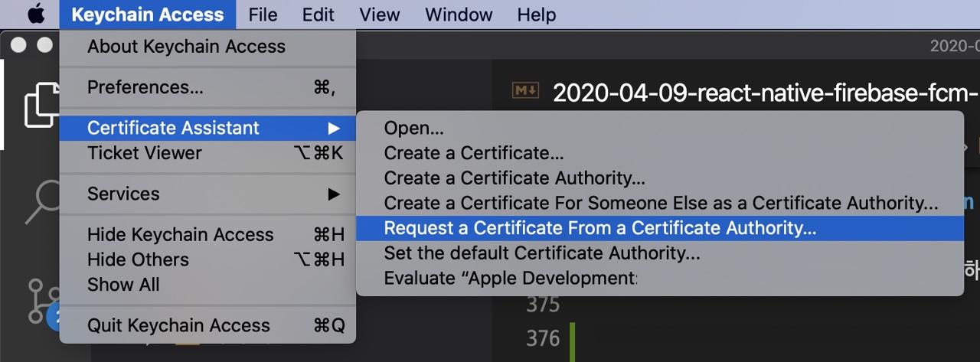Open the Help menu
Image resolution: width=980 pixels, height=362 pixels.
536,15
